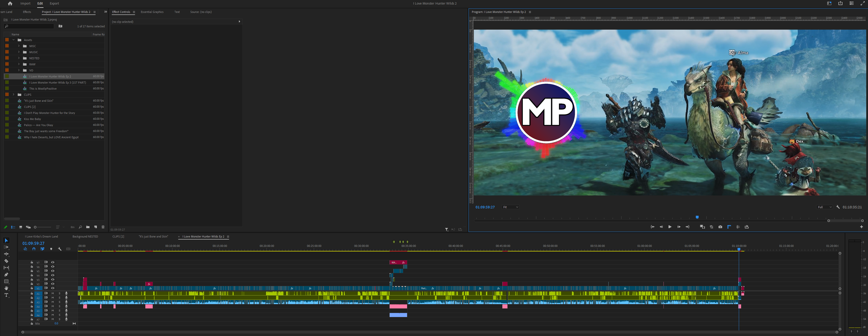
Task: Toggle insert sequences as nests button
Action: [x=25, y=249]
